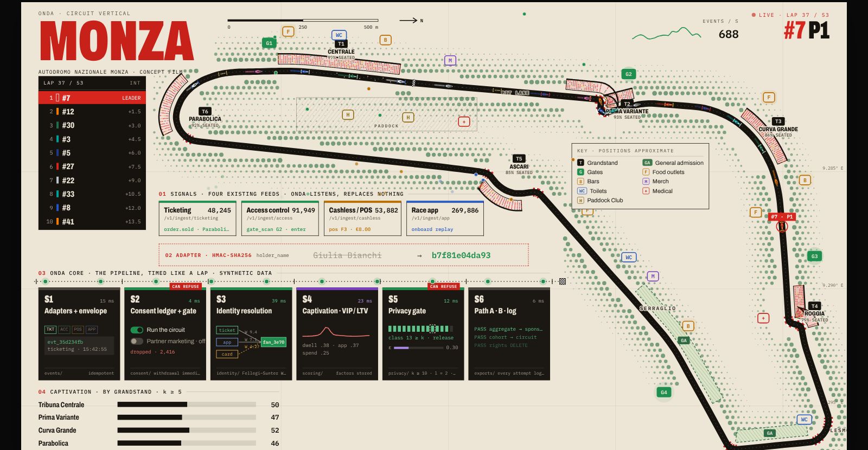The image size is (868, 450).
Task: Click the green G1 gate marker
Action: pos(269,43)
